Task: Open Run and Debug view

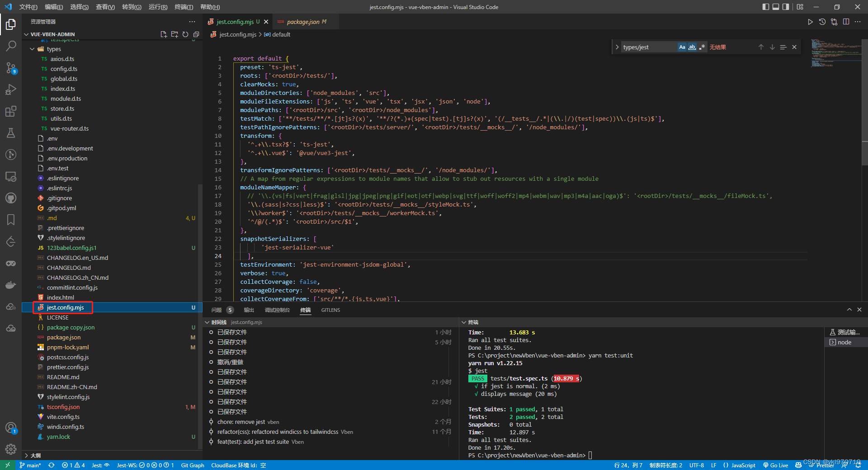Action: coord(11,89)
